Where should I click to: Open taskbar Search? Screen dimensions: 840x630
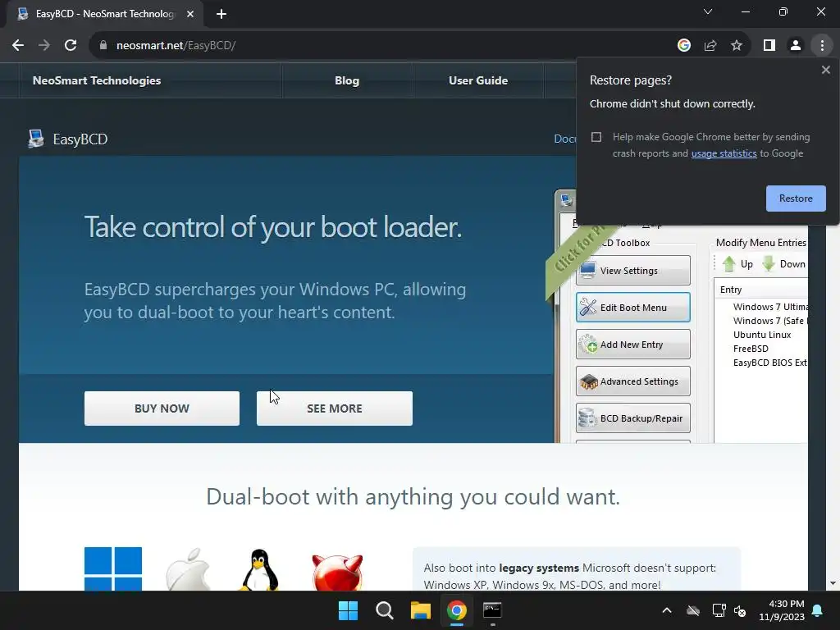point(384,610)
